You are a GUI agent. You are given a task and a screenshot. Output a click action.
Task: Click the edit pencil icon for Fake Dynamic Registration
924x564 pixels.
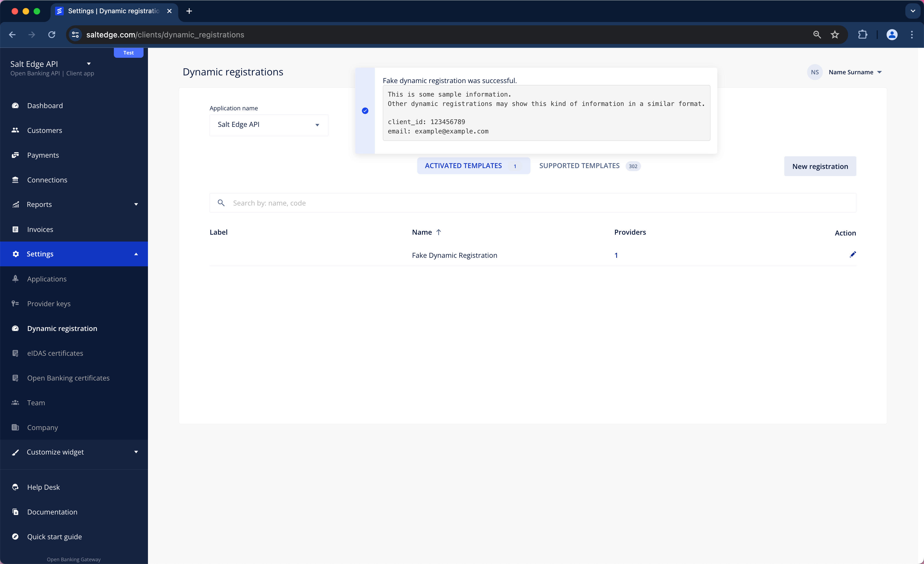pos(853,254)
